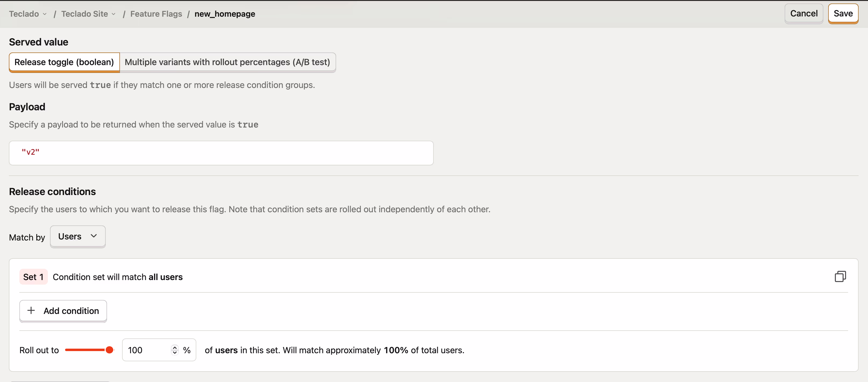
Task: Duplicate condition Set 1 via copy icon
Action: point(840,277)
